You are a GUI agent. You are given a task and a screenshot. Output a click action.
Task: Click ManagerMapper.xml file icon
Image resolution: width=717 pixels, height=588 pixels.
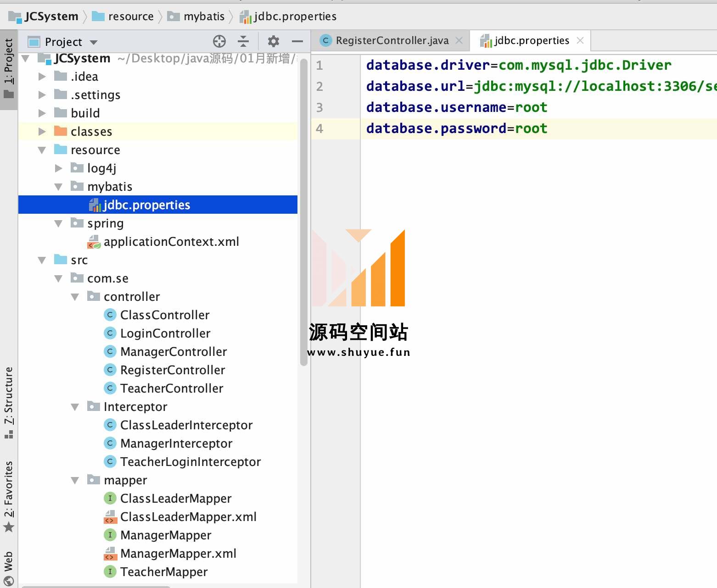point(110,554)
